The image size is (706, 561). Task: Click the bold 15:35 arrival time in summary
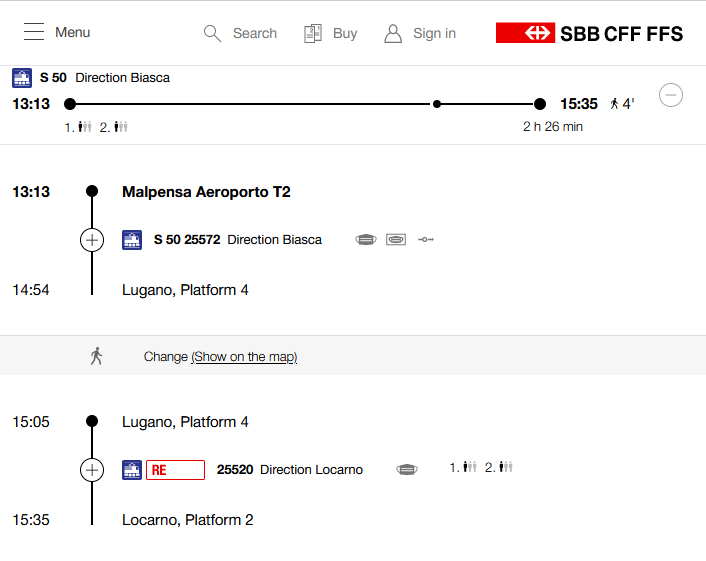[x=579, y=104]
